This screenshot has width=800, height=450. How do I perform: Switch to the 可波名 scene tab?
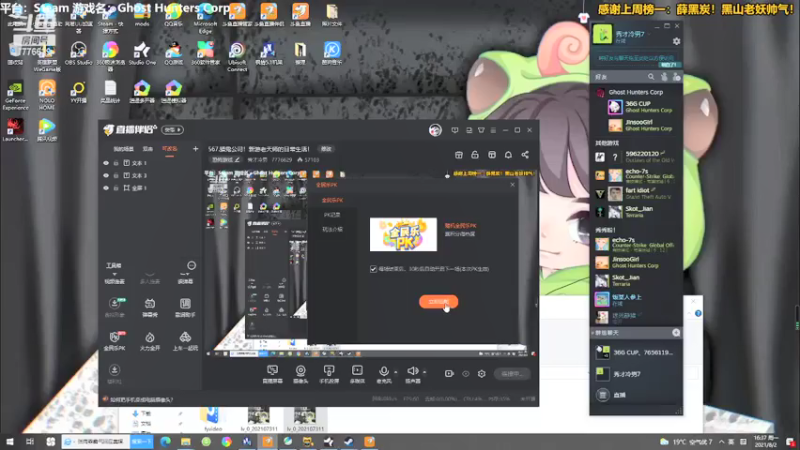(x=169, y=149)
